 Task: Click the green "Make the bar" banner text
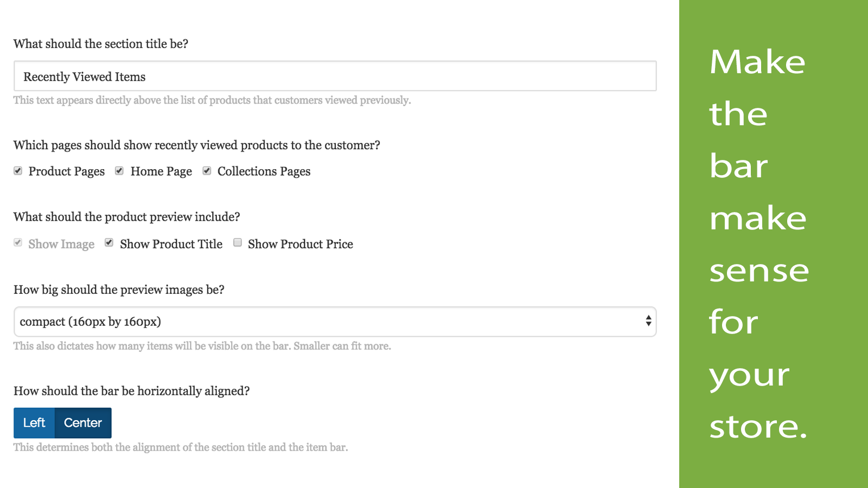[x=758, y=114]
